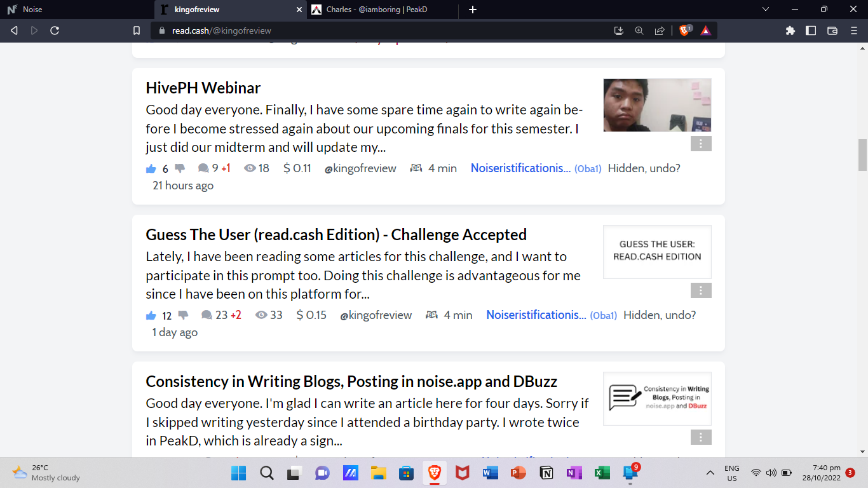Image resolution: width=868 pixels, height=488 pixels.
Task: Open the Windows Start menu
Action: click(239, 473)
